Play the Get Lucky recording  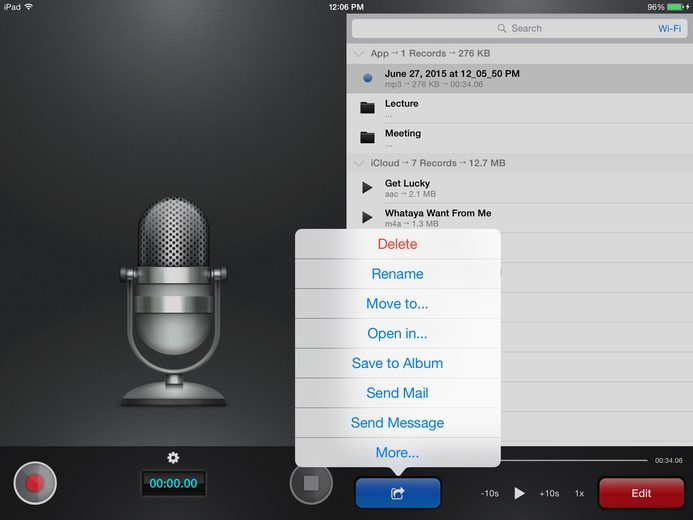point(367,188)
